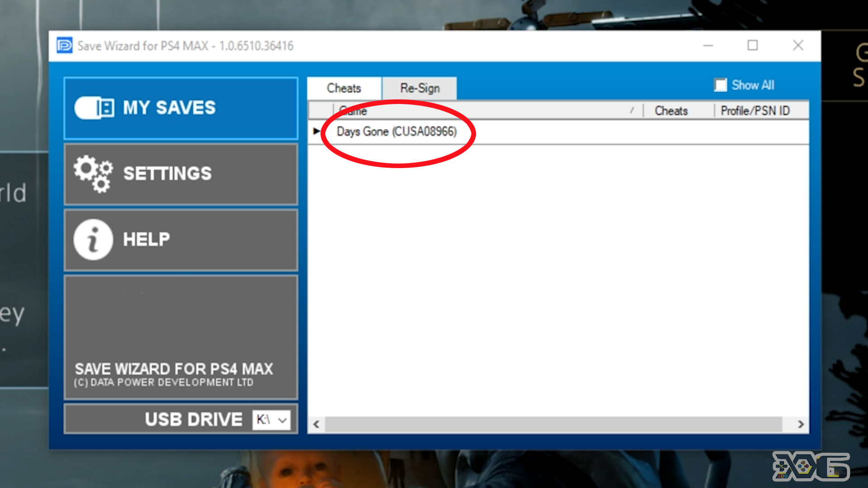Viewport: 868px width, 488px height.
Task: Click the SETTINGS gear icon
Action: click(94, 173)
